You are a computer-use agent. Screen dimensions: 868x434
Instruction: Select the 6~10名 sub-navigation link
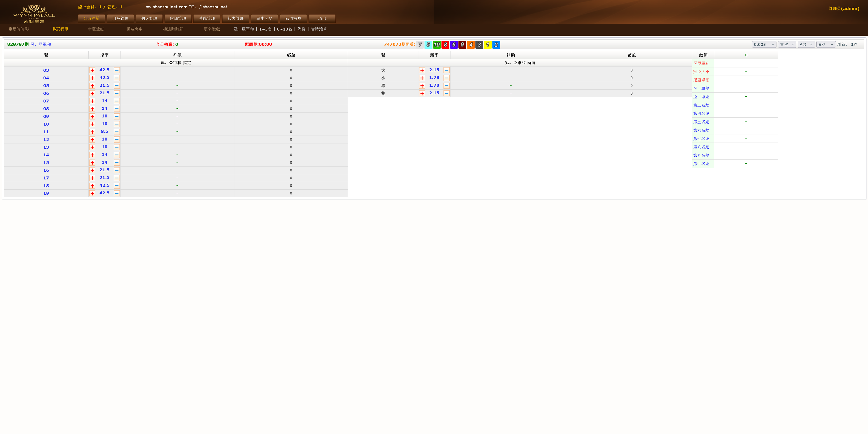284,29
